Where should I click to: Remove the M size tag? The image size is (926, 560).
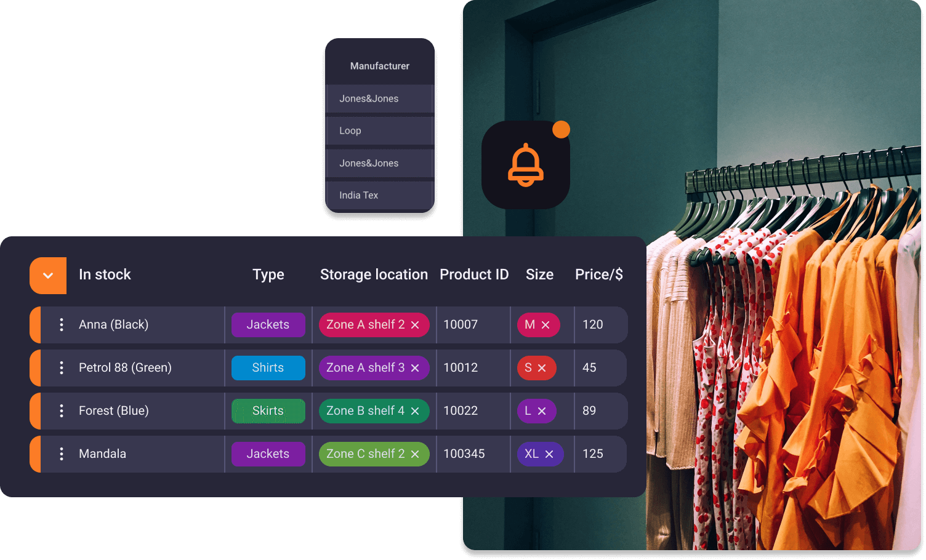coord(546,325)
